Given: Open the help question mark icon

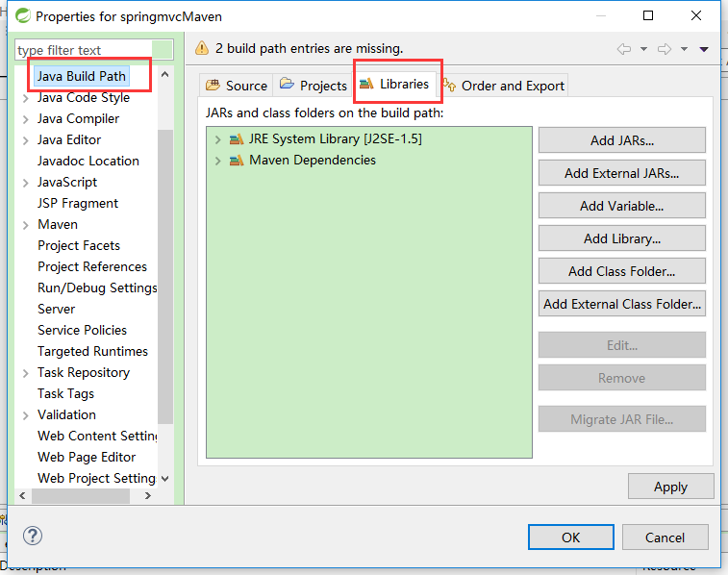Looking at the screenshot, I should click(33, 536).
